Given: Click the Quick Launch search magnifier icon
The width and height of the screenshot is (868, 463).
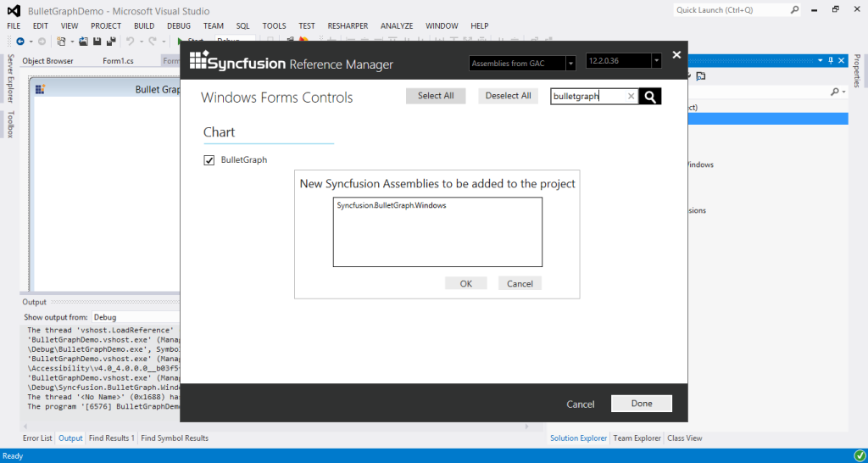Looking at the screenshot, I should click(794, 10).
